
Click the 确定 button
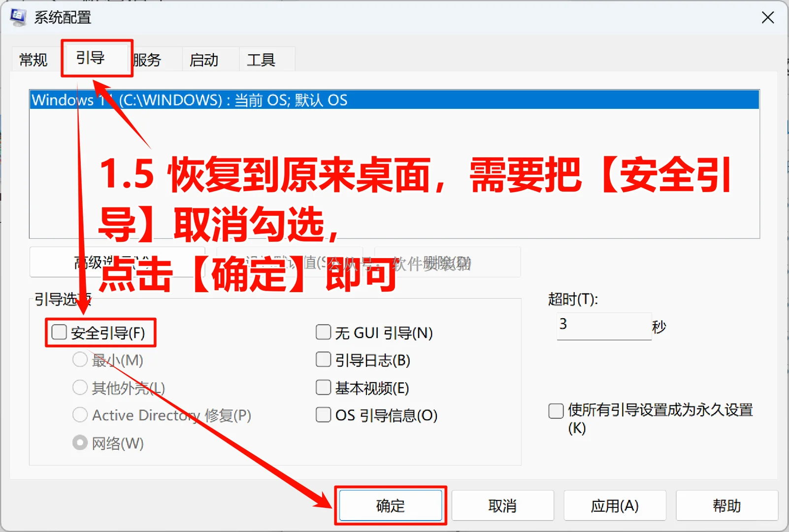[391, 505]
